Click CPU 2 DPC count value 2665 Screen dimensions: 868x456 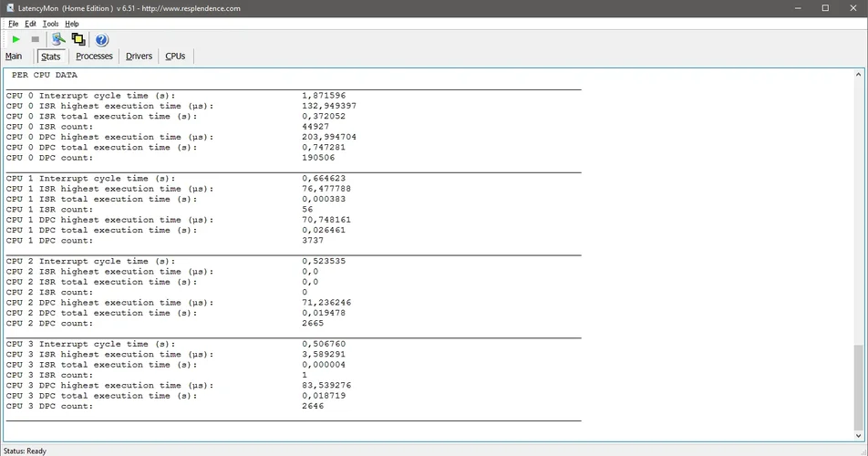pyautogui.click(x=313, y=323)
